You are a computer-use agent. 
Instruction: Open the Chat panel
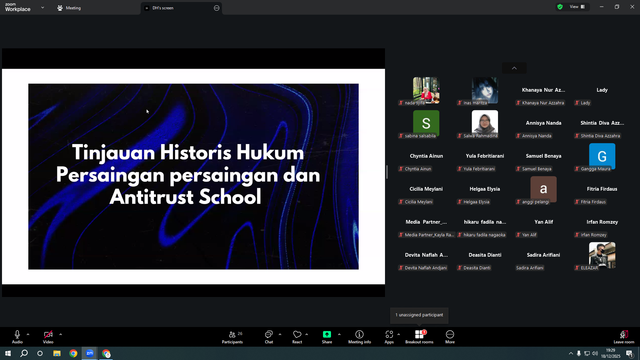tap(269, 337)
